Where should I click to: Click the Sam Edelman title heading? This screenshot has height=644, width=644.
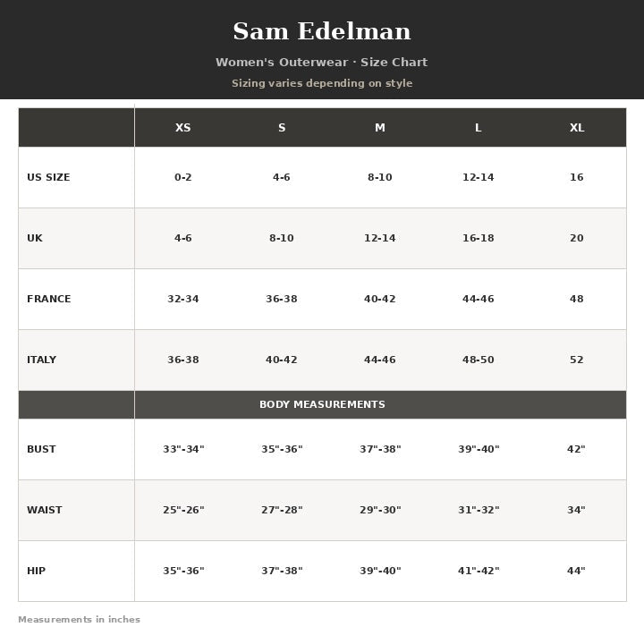click(x=322, y=31)
